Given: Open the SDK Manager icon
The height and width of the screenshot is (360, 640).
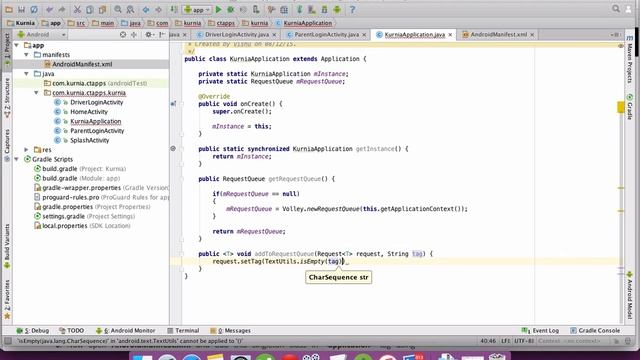Looking at the screenshot, I should pos(324,9).
